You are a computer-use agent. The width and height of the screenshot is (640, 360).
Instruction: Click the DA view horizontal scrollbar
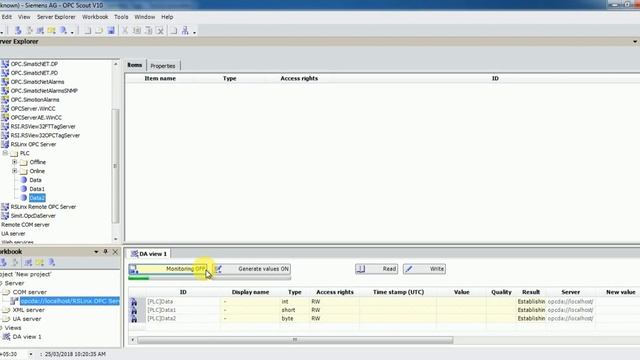click(295, 340)
